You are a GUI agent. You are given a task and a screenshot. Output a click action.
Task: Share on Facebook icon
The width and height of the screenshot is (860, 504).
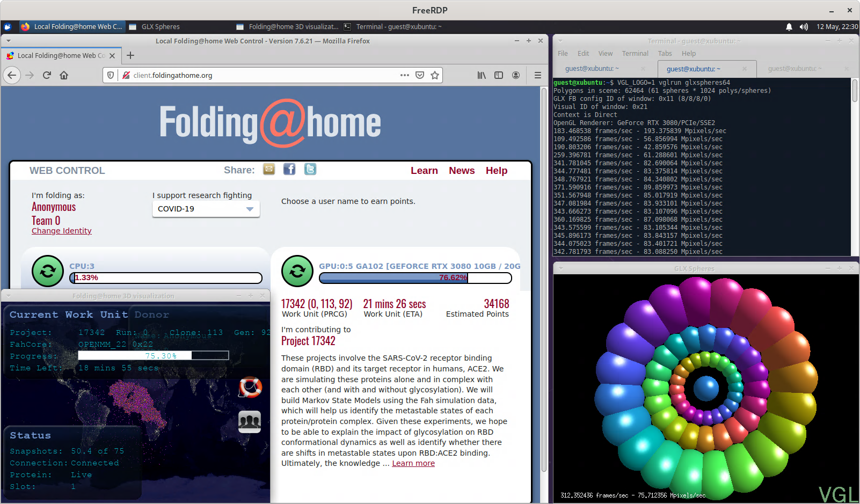[289, 170]
